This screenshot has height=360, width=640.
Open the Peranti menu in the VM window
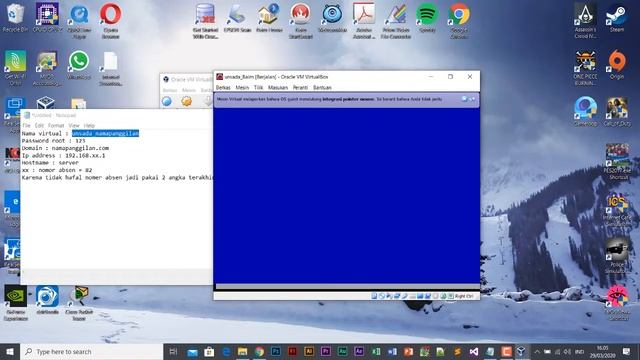point(300,87)
